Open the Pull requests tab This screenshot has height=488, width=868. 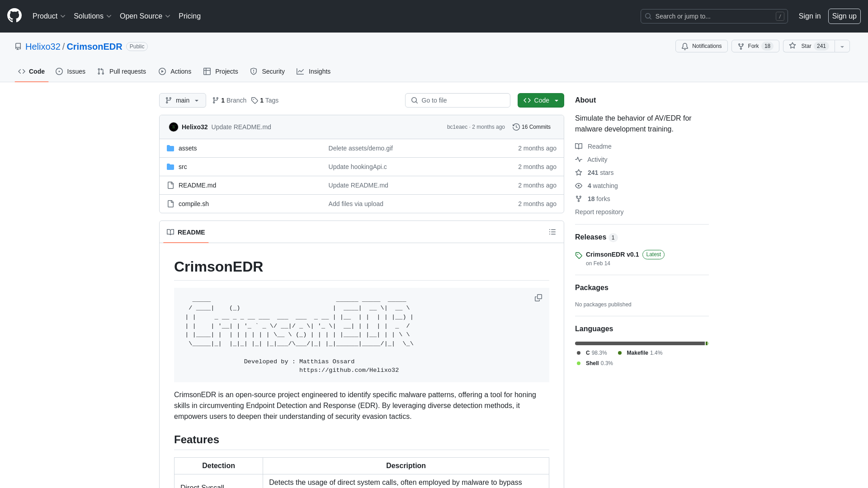point(122,71)
